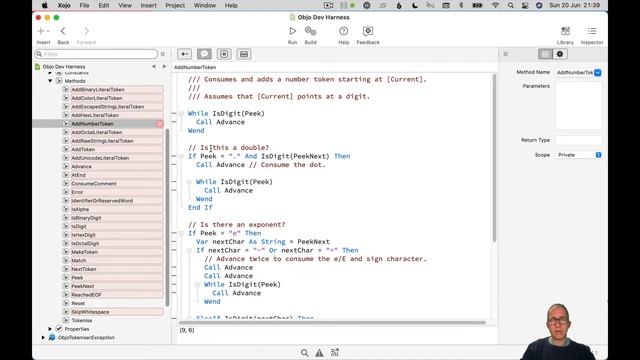This screenshot has width=640, height=360.
Task: Select the Tokenise method
Action: [82, 320]
